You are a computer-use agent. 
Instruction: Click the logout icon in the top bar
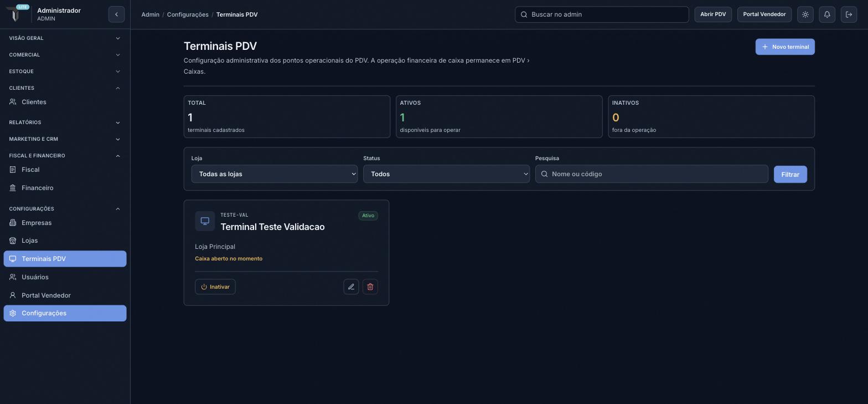click(x=849, y=14)
